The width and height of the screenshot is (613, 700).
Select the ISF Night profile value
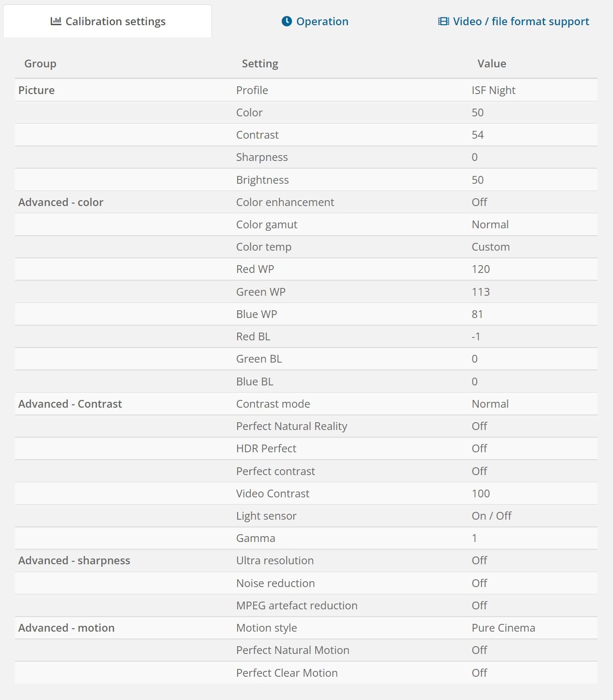[x=493, y=90]
